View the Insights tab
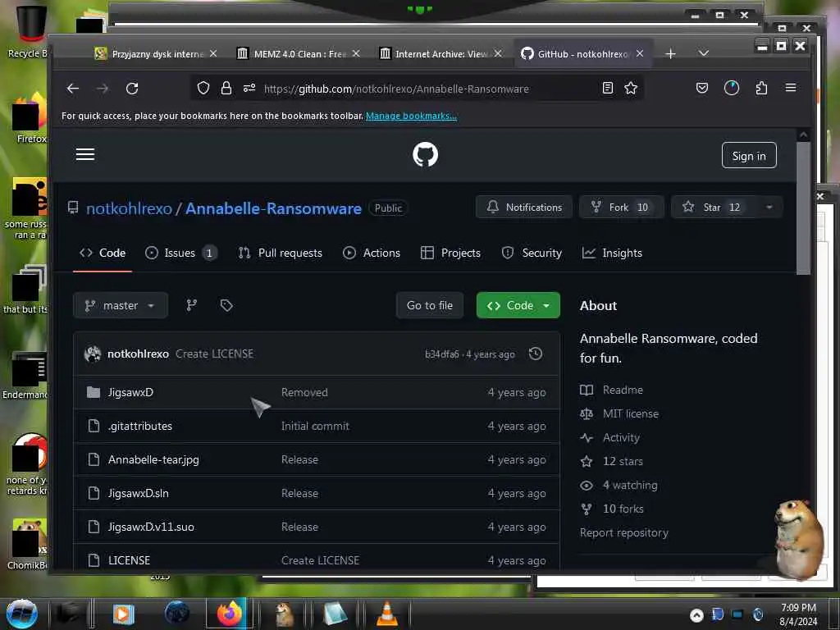The image size is (840, 630). click(612, 253)
